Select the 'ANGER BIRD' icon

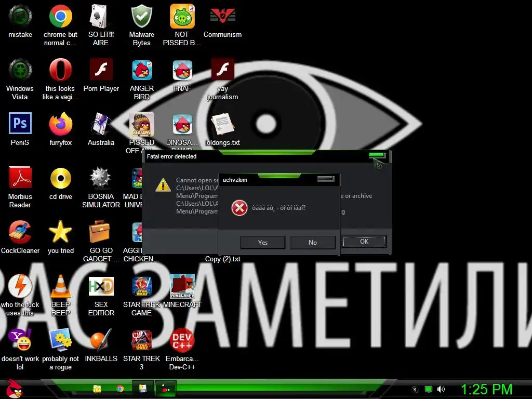pos(141,70)
